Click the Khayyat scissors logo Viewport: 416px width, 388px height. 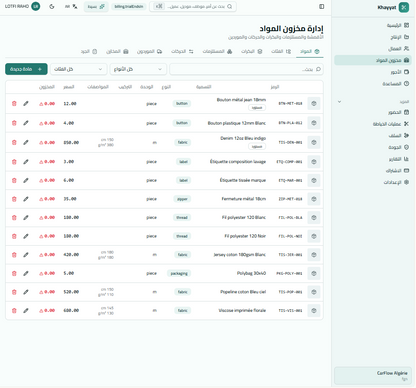point(404,7)
